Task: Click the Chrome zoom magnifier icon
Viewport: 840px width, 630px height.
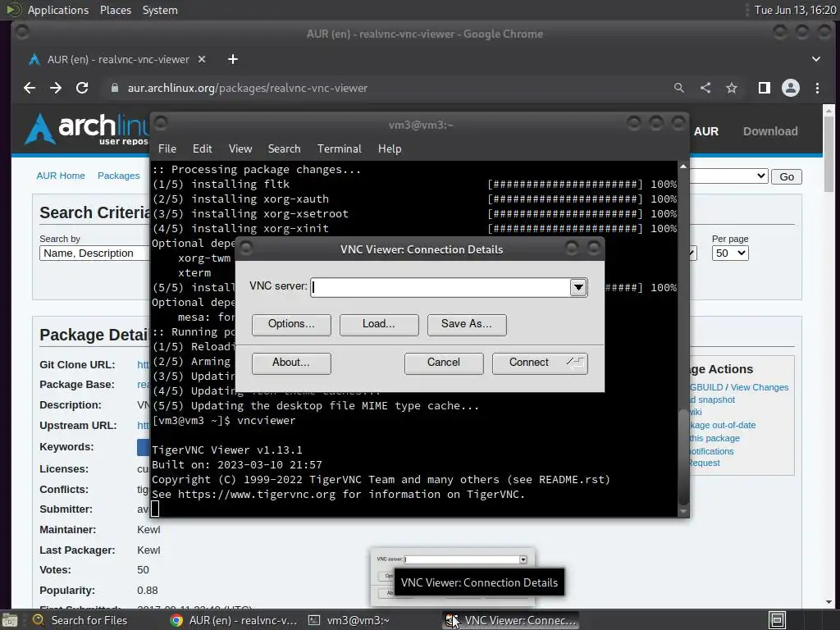Action: 678,88
